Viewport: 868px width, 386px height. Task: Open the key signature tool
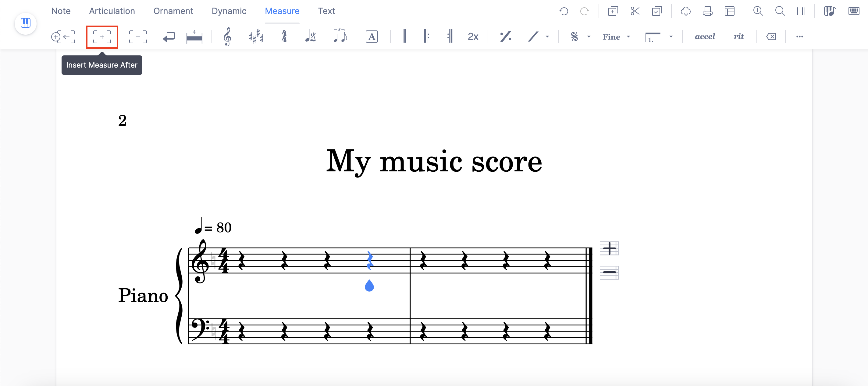(x=256, y=37)
